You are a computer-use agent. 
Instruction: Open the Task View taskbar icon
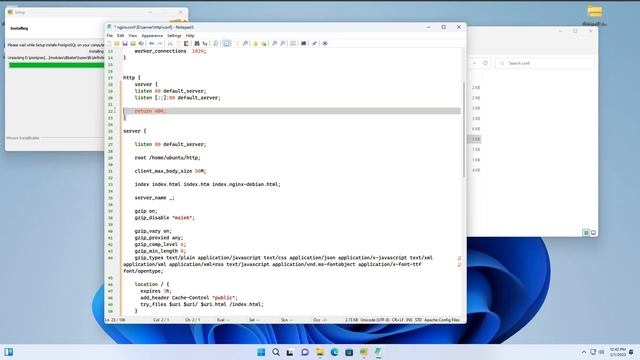tap(290, 352)
